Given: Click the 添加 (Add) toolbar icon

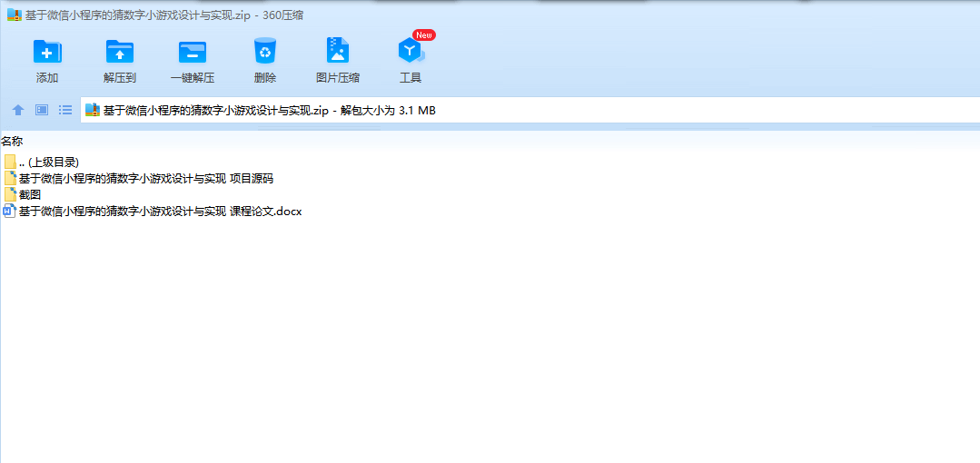Looking at the screenshot, I should click(x=47, y=51).
